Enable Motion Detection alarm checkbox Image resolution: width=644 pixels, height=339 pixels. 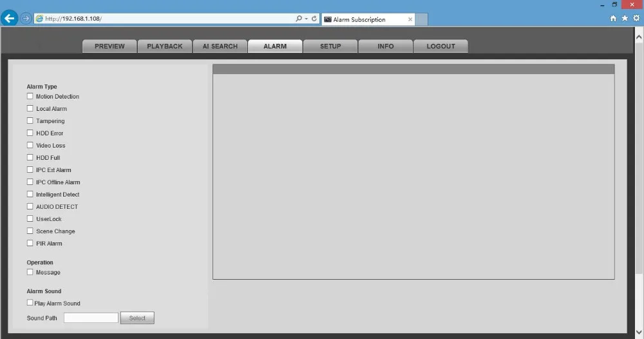click(x=30, y=96)
